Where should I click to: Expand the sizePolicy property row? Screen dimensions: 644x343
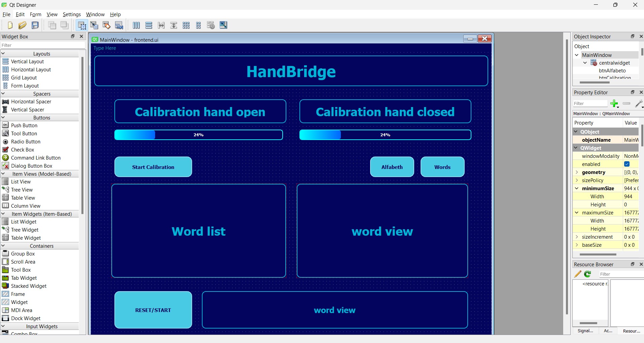click(577, 180)
